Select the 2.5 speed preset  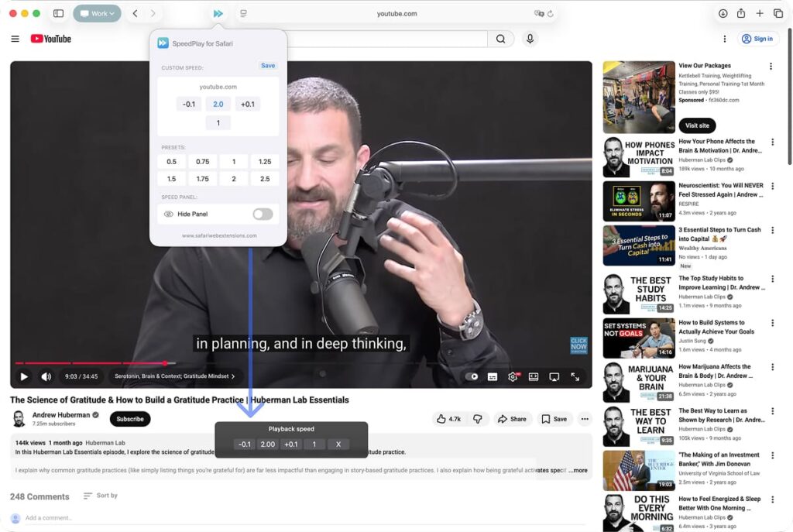click(265, 179)
